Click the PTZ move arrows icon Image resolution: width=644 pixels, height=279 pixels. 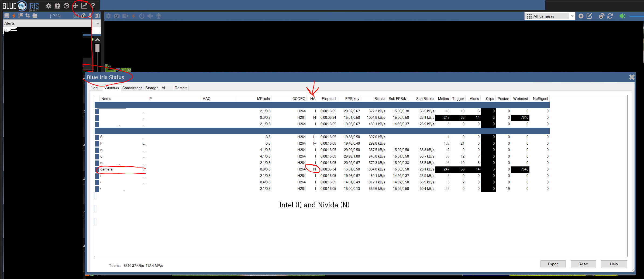click(75, 6)
